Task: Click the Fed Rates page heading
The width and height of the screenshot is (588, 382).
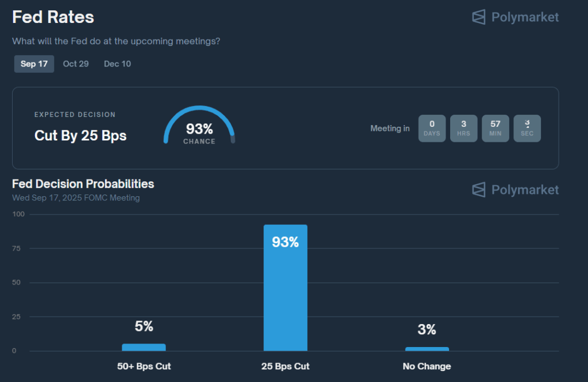Action: (x=53, y=17)
